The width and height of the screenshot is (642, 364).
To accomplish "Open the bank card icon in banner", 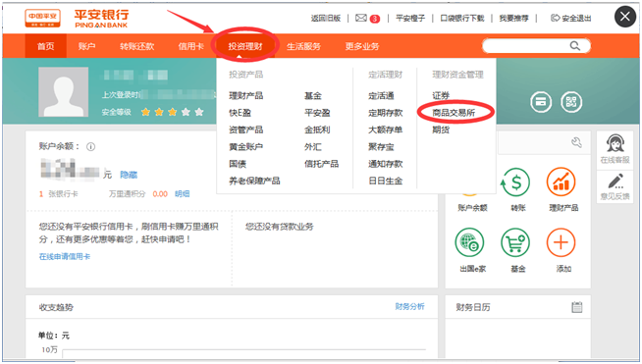I will [x=541, y=102].
